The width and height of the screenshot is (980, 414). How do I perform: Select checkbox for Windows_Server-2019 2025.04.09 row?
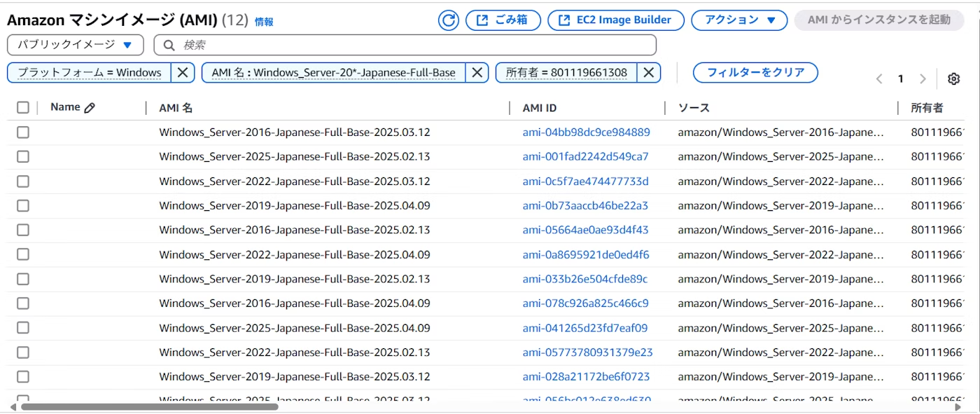[x=23, y=206]
